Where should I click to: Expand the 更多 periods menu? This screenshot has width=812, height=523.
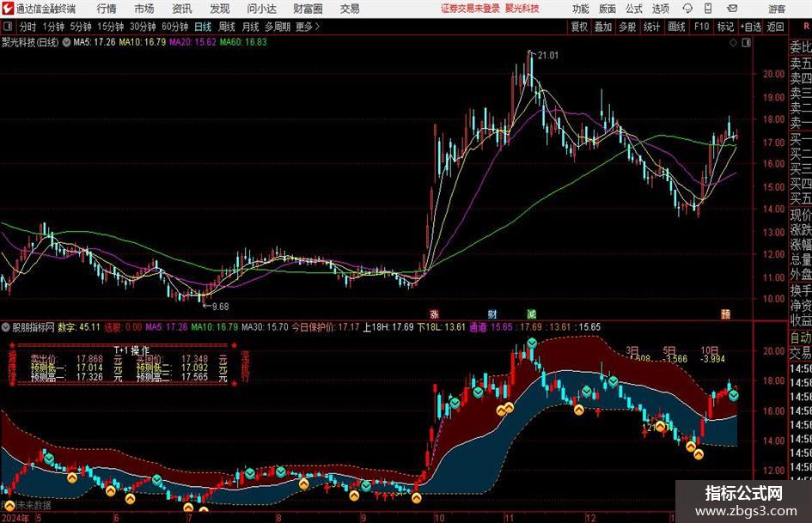(308, 27)
